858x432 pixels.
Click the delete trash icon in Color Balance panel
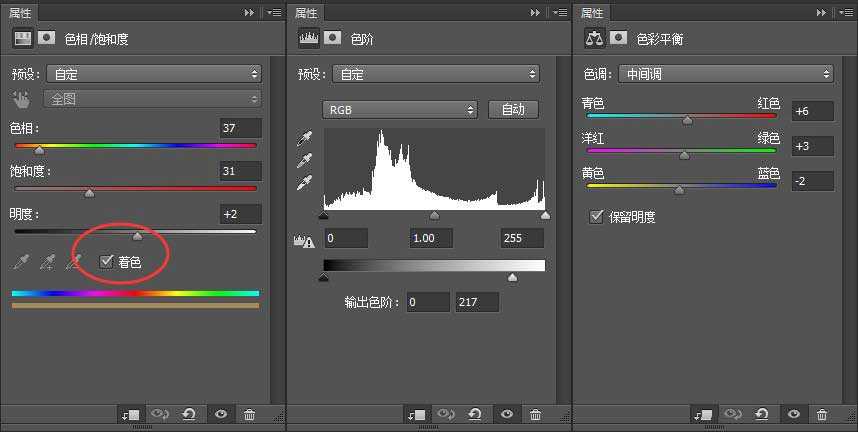click(x=822, y=414)
